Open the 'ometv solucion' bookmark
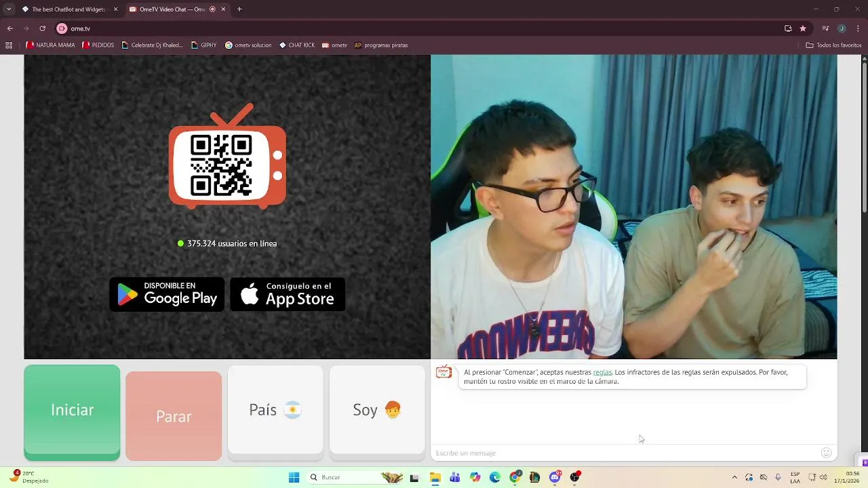This screenshot has width=868, height=488. tap(248, 45)
